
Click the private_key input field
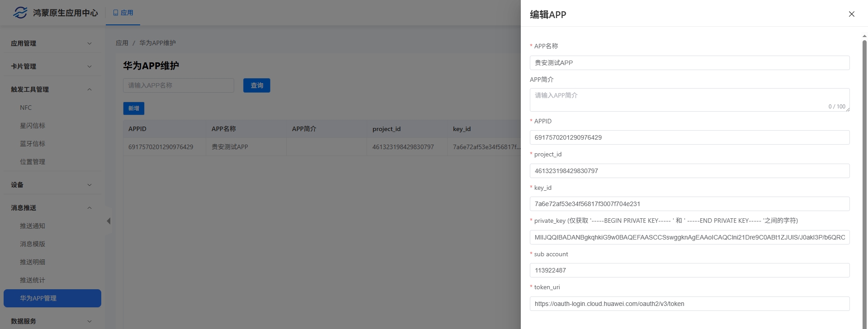pyautogui.click(x=689, y=237)
